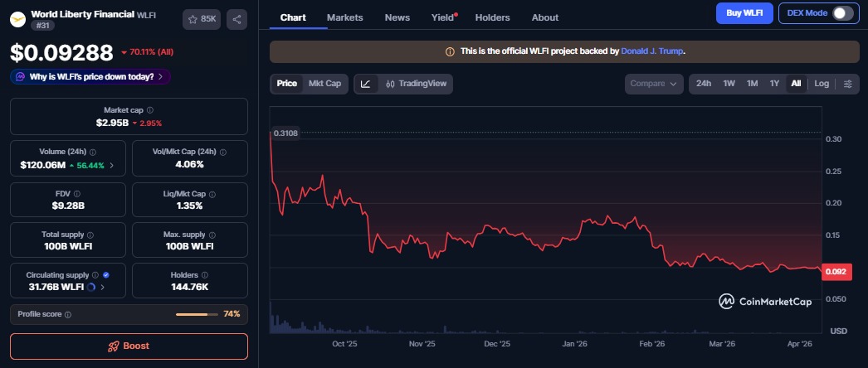Viewport: 868px width, 368px height.
Task: Set chart time range to 1M
Action: click(x=752, y=84)
